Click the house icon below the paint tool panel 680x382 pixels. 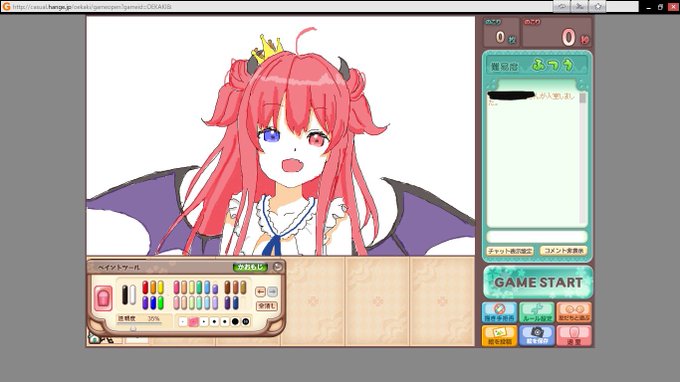click(94, 339)
